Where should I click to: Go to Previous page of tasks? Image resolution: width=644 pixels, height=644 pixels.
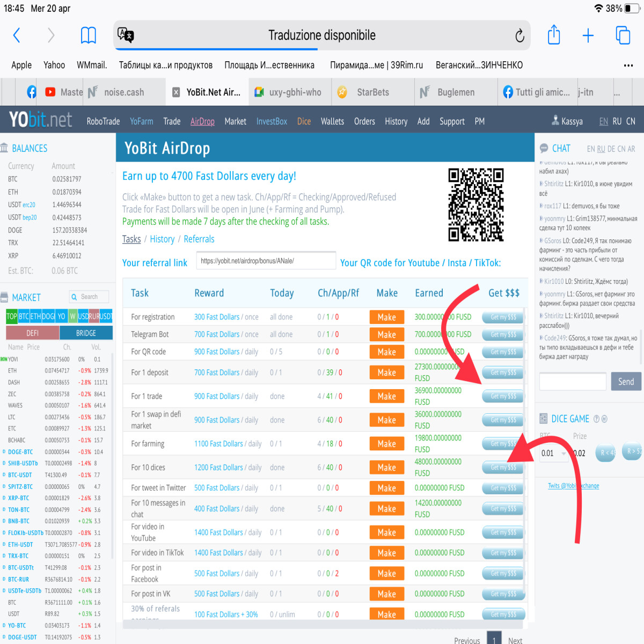(x=467, y=640)
